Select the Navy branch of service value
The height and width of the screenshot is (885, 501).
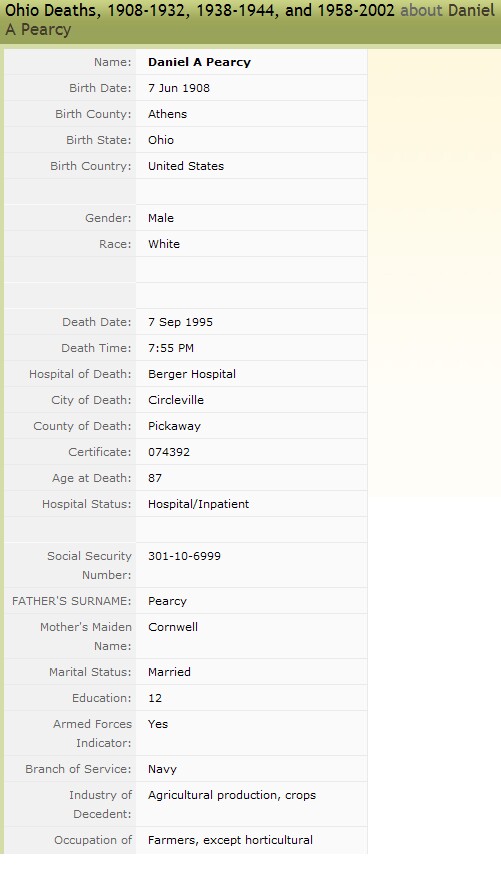pyautogui.click(x=162, y=769)
